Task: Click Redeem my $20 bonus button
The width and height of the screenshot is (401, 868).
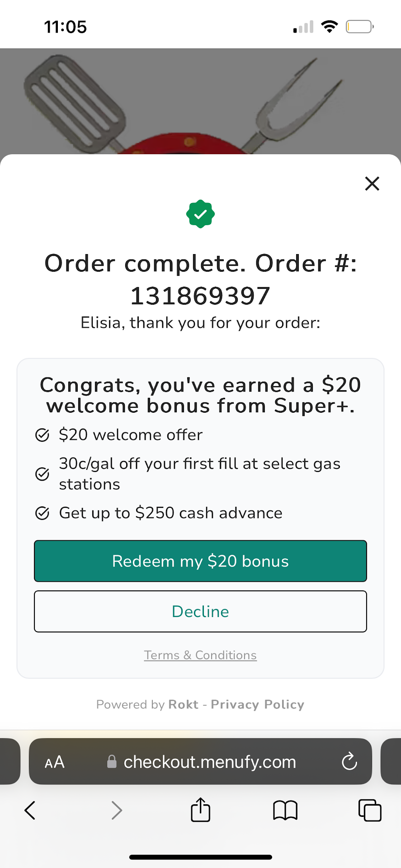Action: point(200,561)
